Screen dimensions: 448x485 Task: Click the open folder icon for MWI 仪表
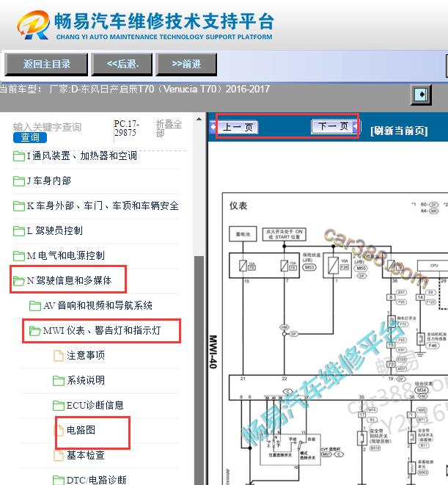[x=35, y=331]
